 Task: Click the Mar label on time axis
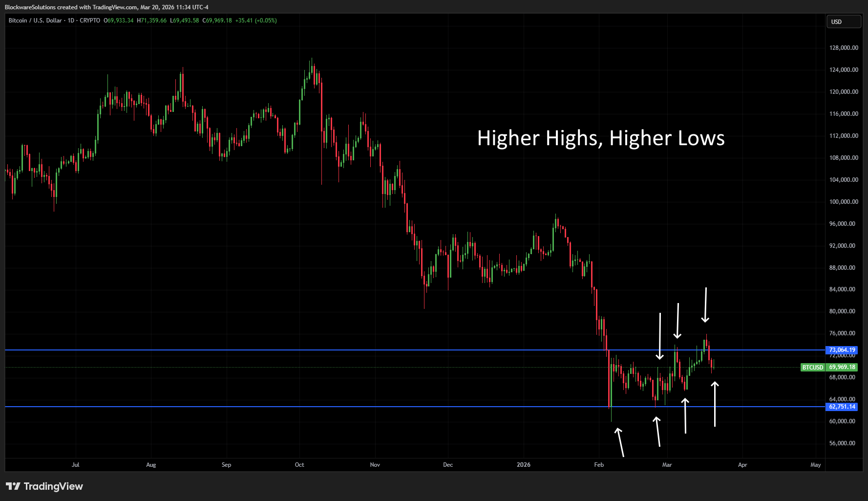[x=667, y=465]
